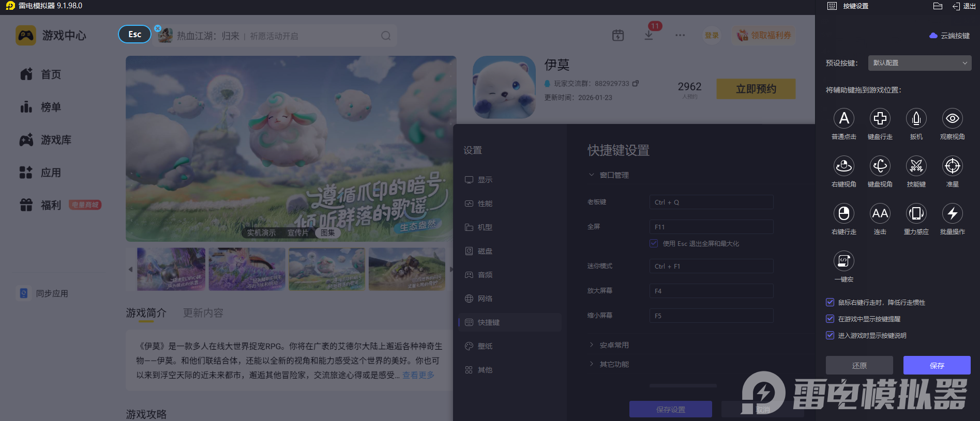Toggle 使用 Esc 退出全屏和最大化 checkbox
The image size is (980, 421).
(654, 243)
